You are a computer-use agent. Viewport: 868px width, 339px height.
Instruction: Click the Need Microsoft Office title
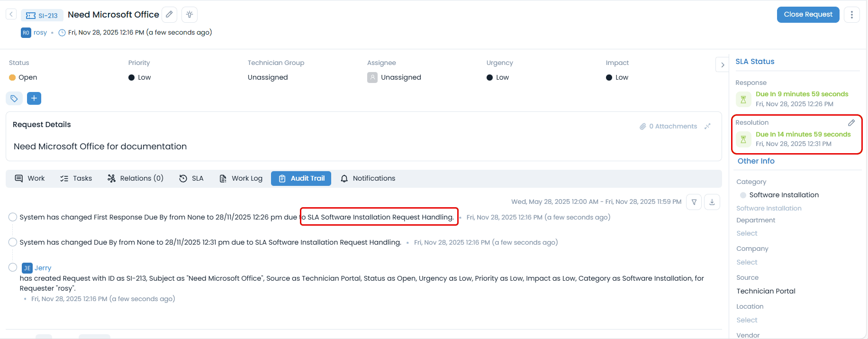pos(113,15)
